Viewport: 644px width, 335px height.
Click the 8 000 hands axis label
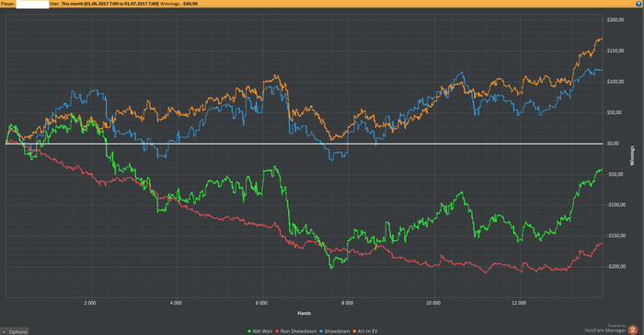[x=348, y=303]
